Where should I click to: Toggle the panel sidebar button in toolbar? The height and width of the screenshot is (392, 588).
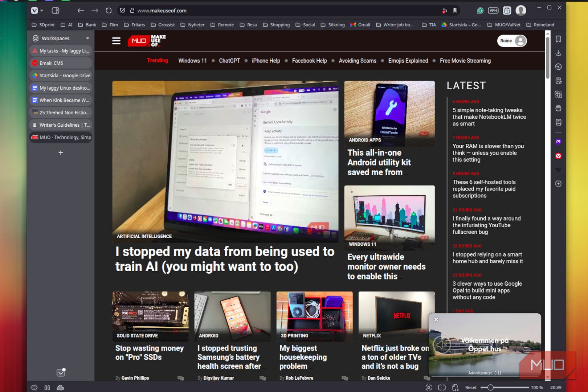pos(56,11)
